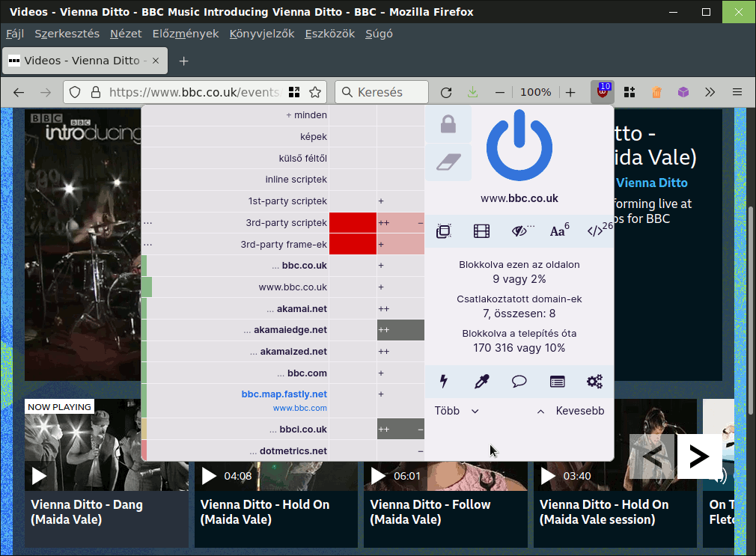Click the eraser to revert rule changes
Screen dimensions: 756x556
448,162
